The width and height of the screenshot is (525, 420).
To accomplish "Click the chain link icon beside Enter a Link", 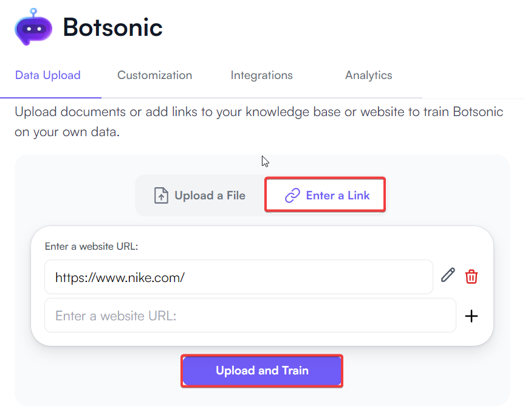I will (x=293, y=195).
